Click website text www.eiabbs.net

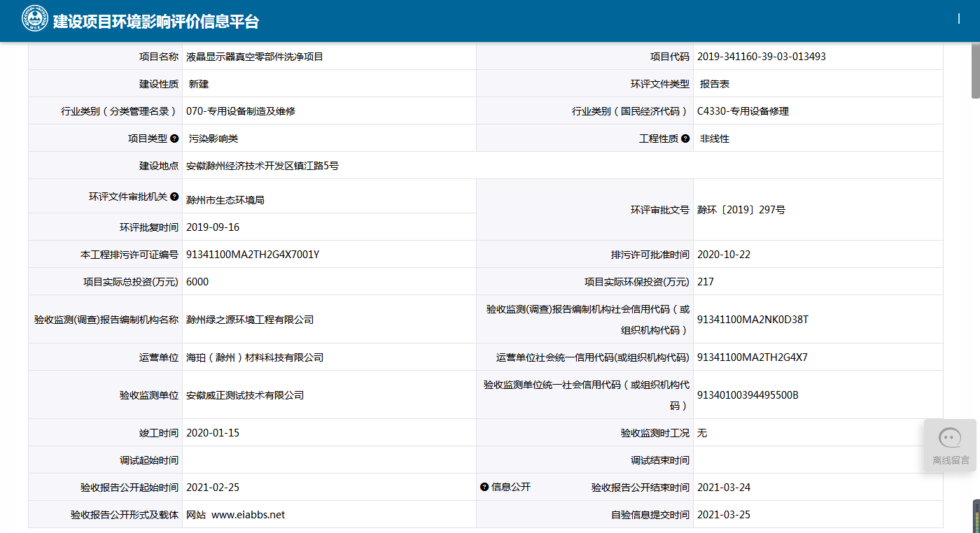pyautogui.click(x=248, y=515)
